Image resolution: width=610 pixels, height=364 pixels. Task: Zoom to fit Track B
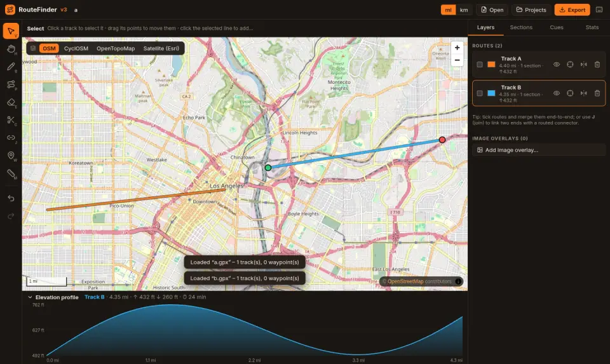click(570, 93)
